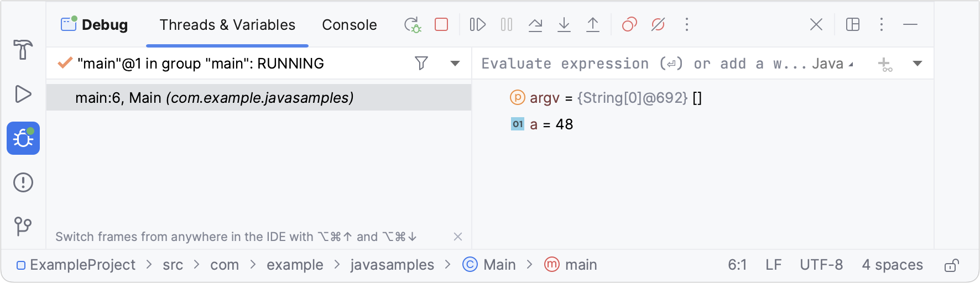Screen dimensions: 980x283
Task: Add expression to watches
Action: click(x=885, y=64)
